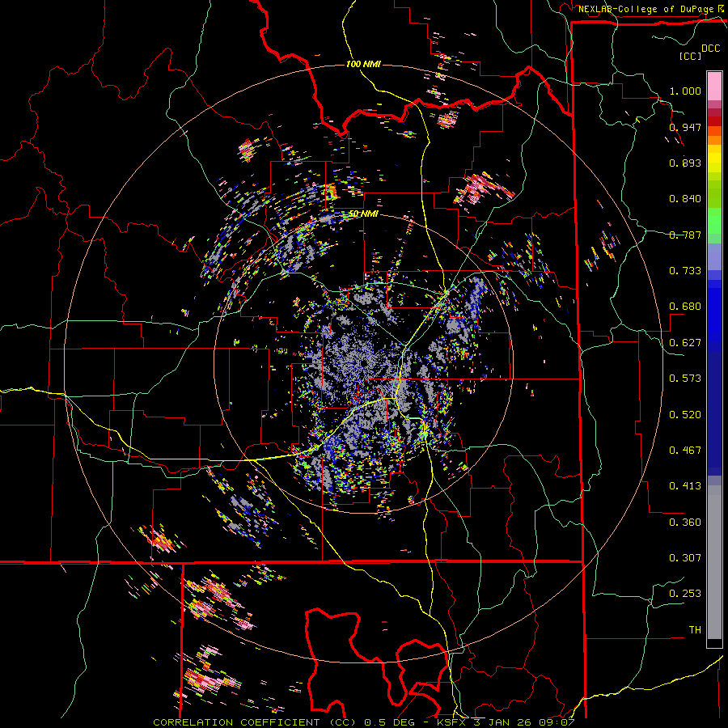The image size is (728, 728).
Task: Click the 0.253 scale value
Action: 685,594
